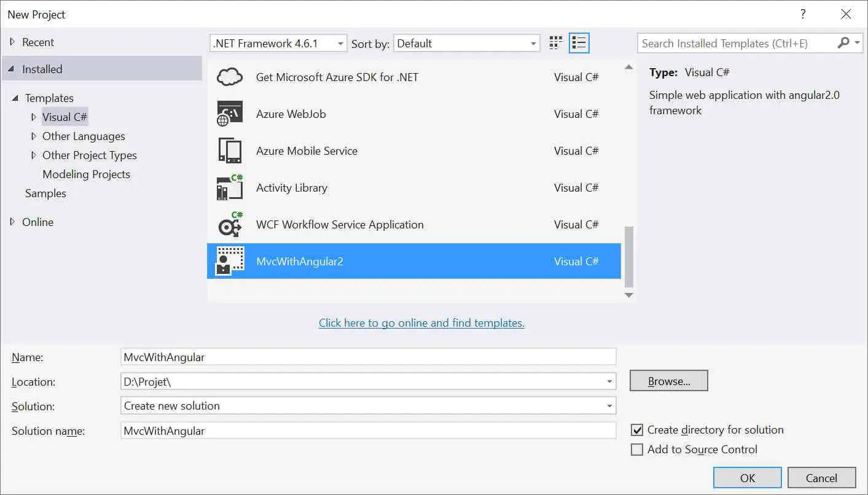Select Other Languages tree item
Viewport: 868px width, 495px height.
coord(84,136)
